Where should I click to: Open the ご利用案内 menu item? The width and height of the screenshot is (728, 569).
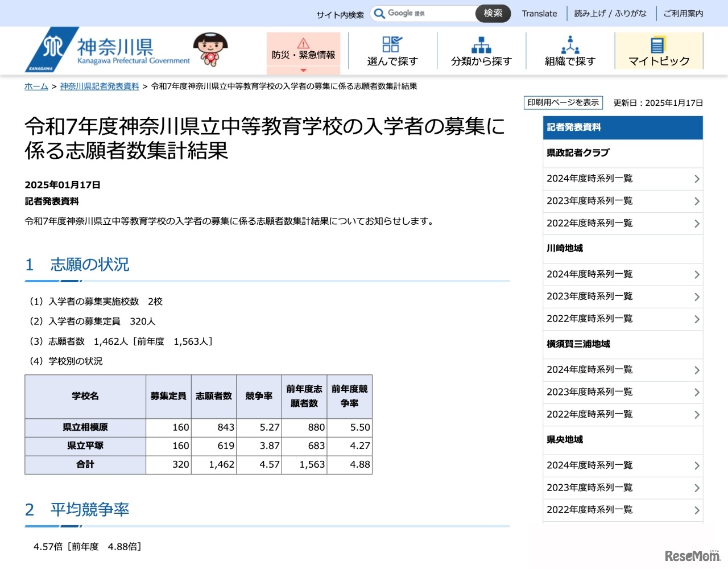pos(683,14)
